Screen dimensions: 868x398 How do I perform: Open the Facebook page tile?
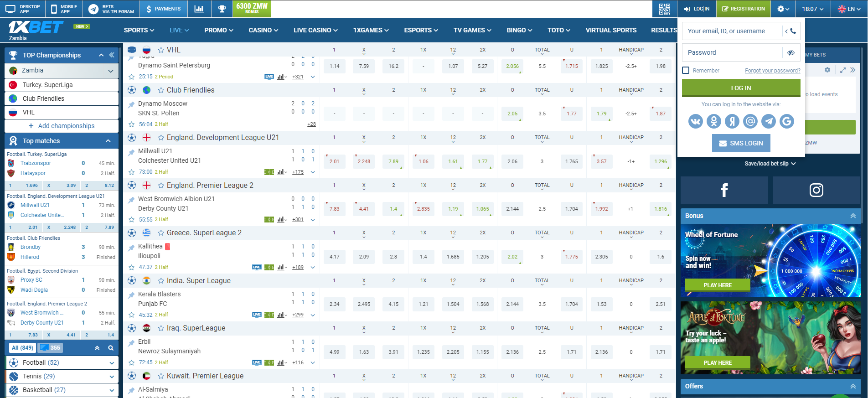coord(724,190)
